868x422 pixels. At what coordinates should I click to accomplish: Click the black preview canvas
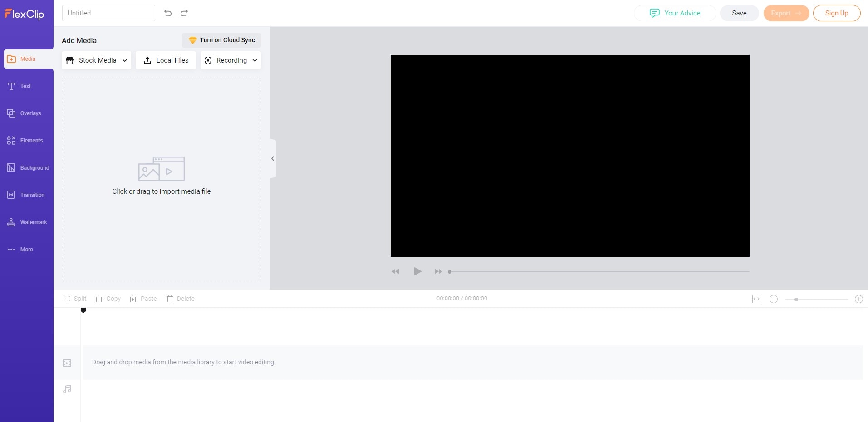(570, 156)
